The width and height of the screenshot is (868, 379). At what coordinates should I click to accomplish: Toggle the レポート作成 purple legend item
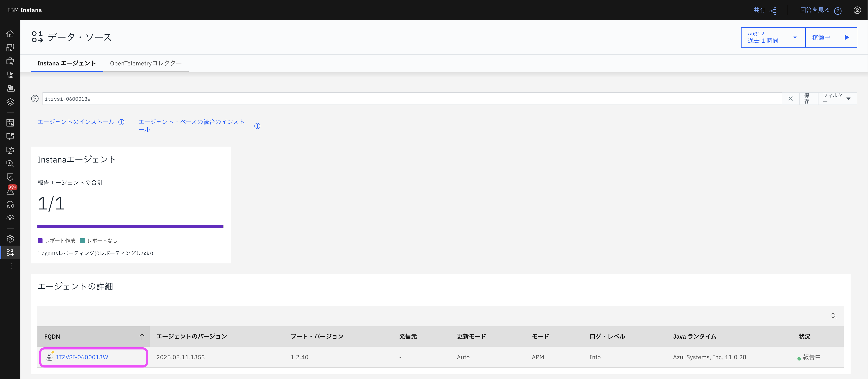pos(57,240)
